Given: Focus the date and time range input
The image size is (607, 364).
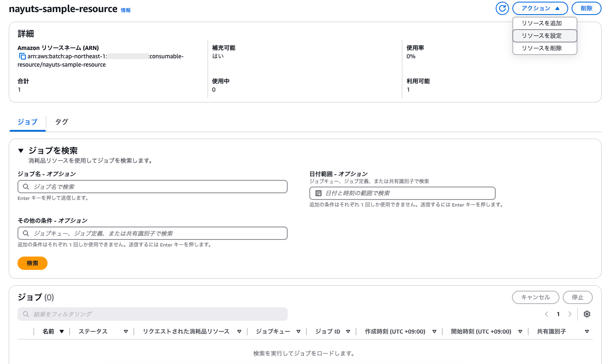Looking at the screenshot, I should pyautogui.click(x=402, y=193).
